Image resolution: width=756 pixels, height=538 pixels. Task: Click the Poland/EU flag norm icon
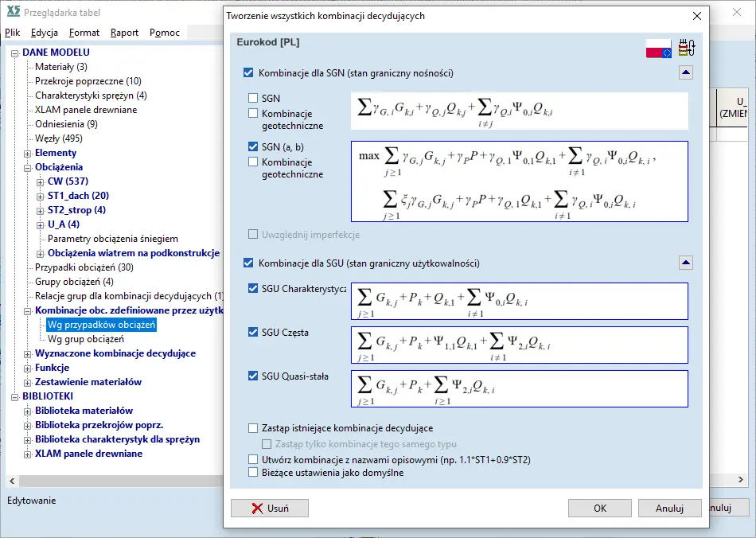658,49
